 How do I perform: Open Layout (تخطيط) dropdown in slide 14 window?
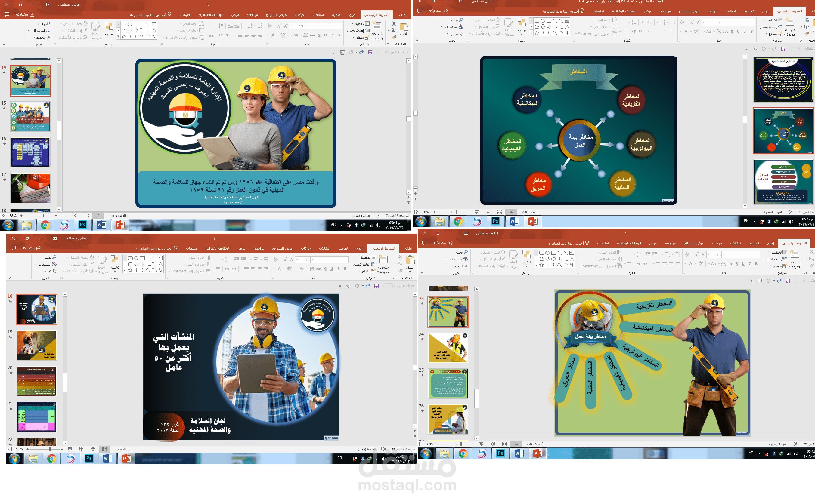(x=361, y=24)
